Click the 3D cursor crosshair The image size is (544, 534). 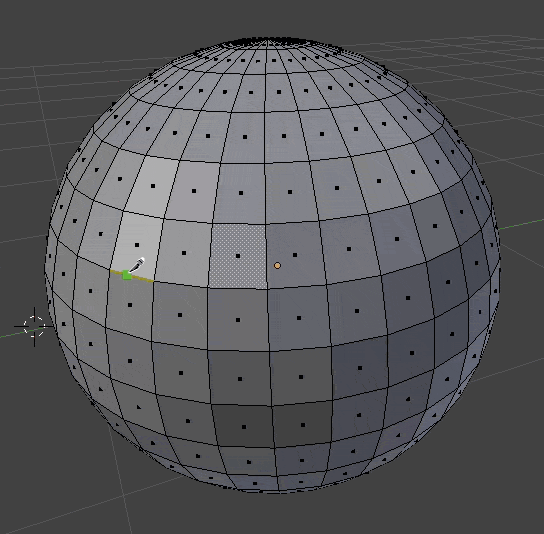point(34,326)
